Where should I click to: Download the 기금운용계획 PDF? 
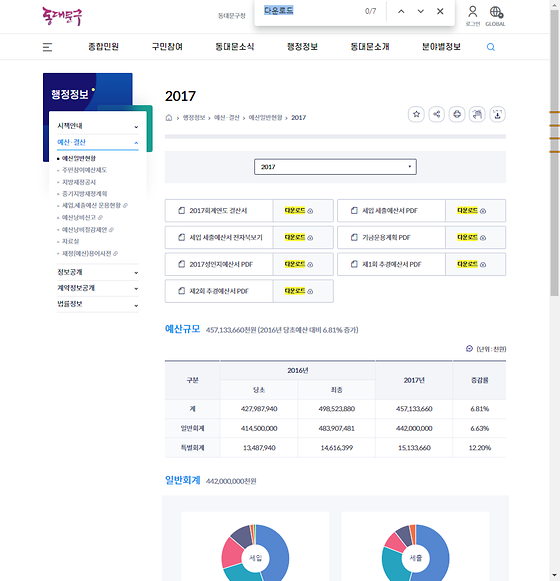(x=475, y=237)
